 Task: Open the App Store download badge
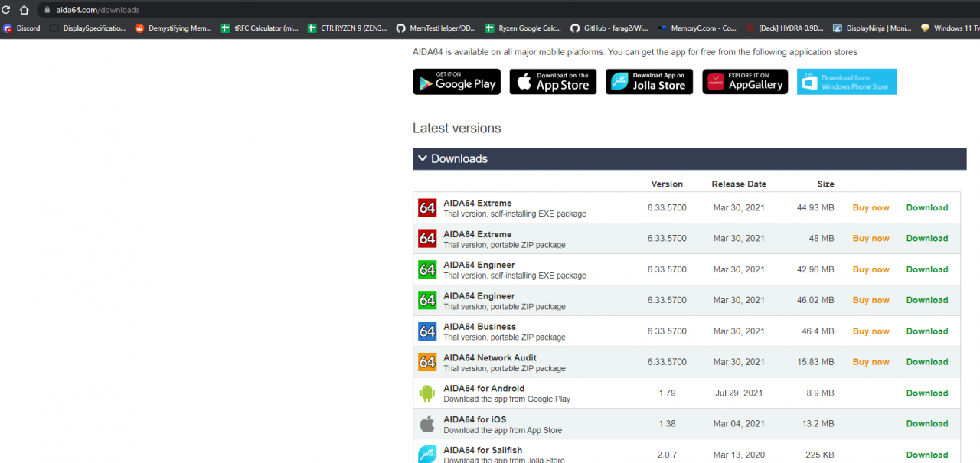point(553,81)
